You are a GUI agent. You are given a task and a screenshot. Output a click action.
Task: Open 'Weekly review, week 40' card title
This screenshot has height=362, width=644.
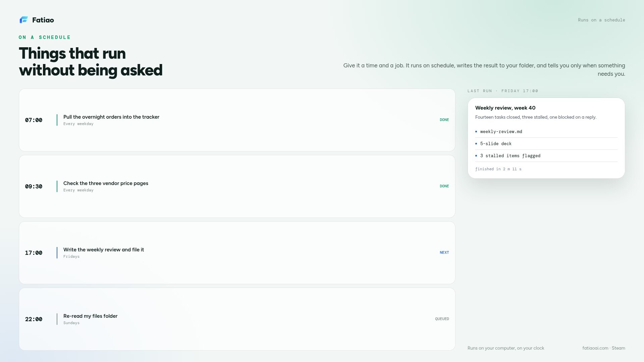point(505,108)
